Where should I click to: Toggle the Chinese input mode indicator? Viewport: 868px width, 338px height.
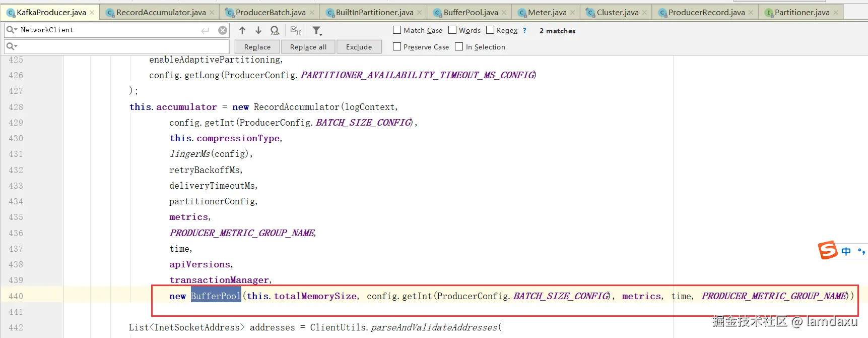[846, 251]
